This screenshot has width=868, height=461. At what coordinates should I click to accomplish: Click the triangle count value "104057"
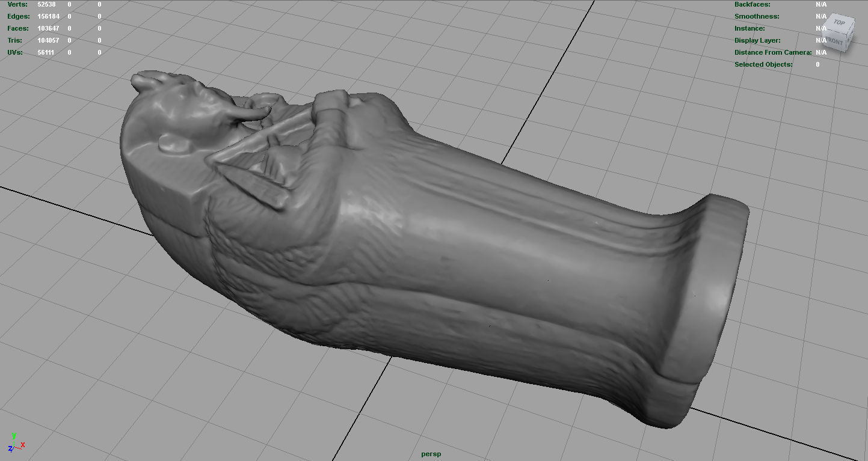coord(49,40)
